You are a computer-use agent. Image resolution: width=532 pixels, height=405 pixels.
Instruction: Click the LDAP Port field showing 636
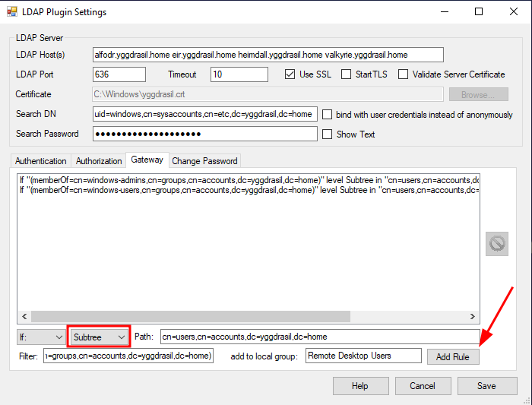coord(119,74)
